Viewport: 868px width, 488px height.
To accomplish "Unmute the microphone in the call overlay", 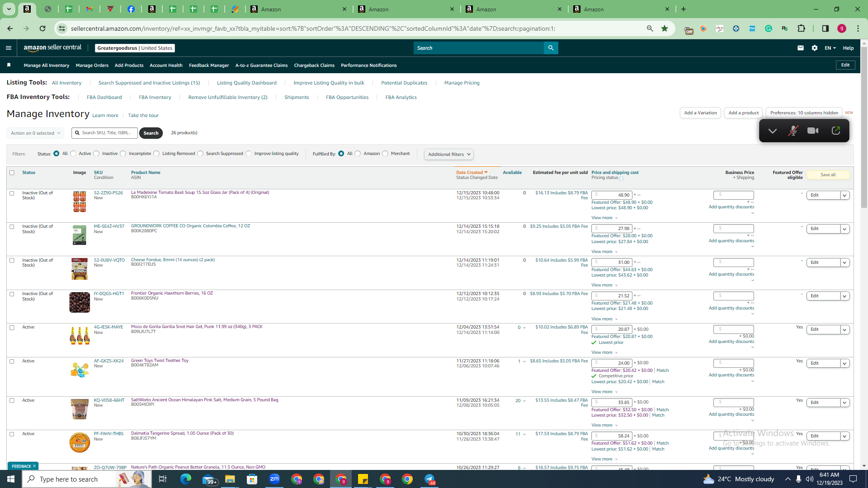I will click(793, 131).
